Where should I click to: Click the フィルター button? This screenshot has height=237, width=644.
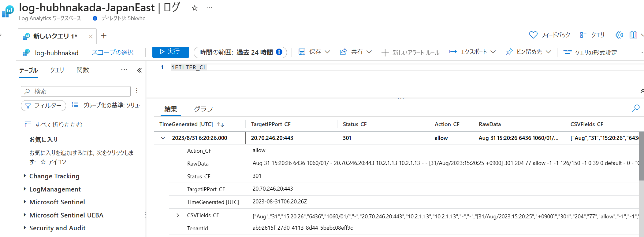[43, 106]
